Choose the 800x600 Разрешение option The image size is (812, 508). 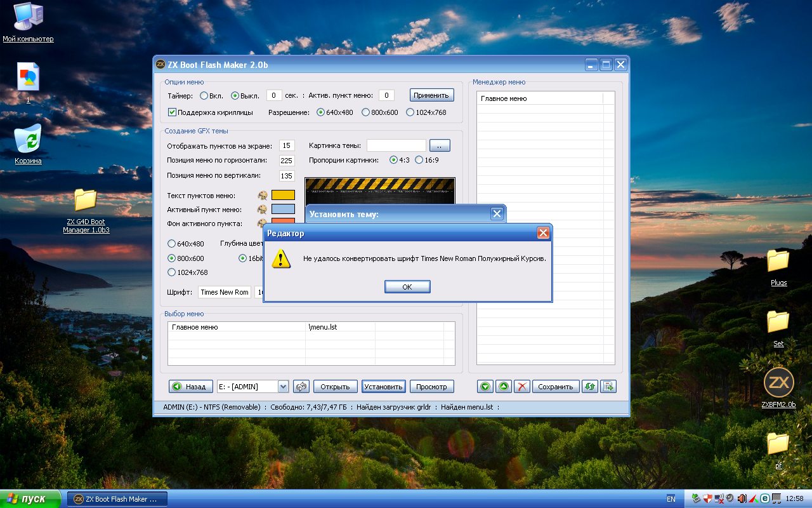coord(365,112)
